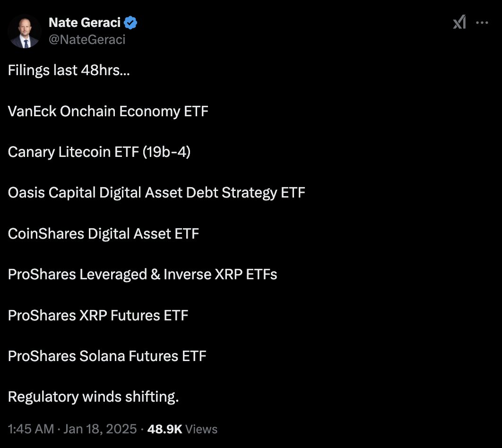Click the ProShares XRP Futures ETF text

click(98, 315)
